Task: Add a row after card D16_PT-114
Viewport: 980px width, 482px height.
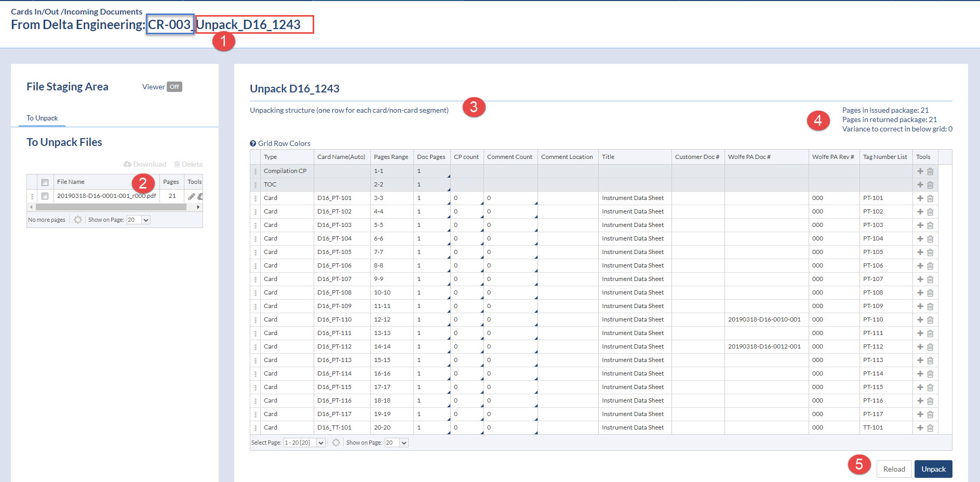Action: click(x=920, y=373)
